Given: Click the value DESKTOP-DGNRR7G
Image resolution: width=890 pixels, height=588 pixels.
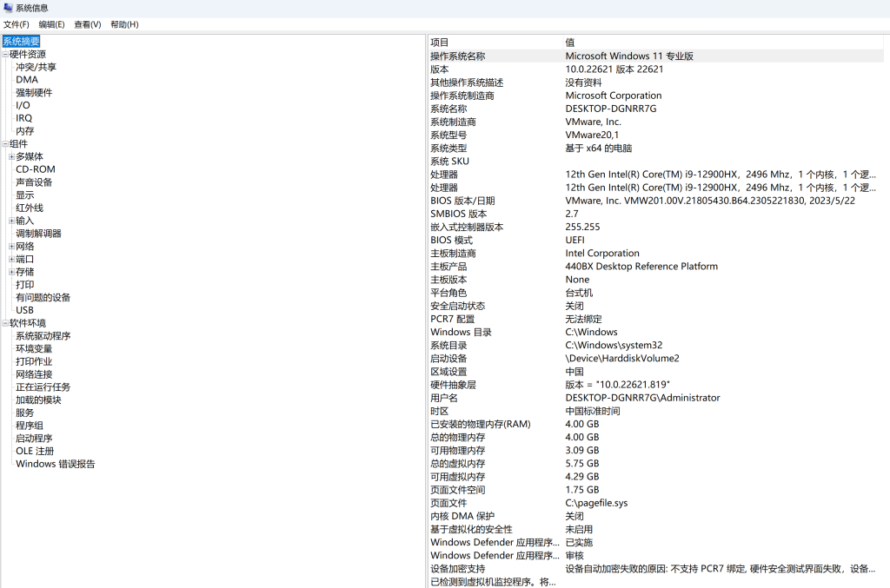Looking at the screenshot, I should pyautogui.click(x=611, y=109).
